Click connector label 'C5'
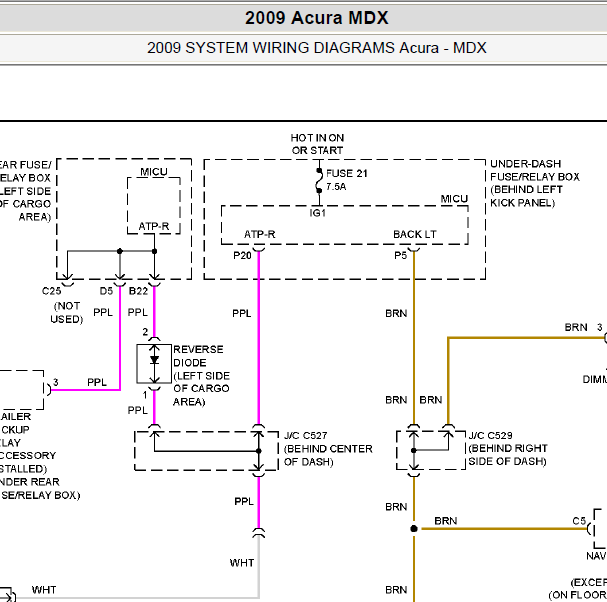 [579, 521]
